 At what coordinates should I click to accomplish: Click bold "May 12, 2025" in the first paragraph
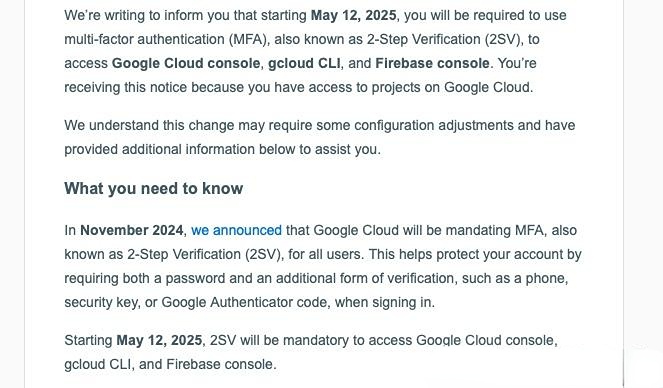[353, 15]
